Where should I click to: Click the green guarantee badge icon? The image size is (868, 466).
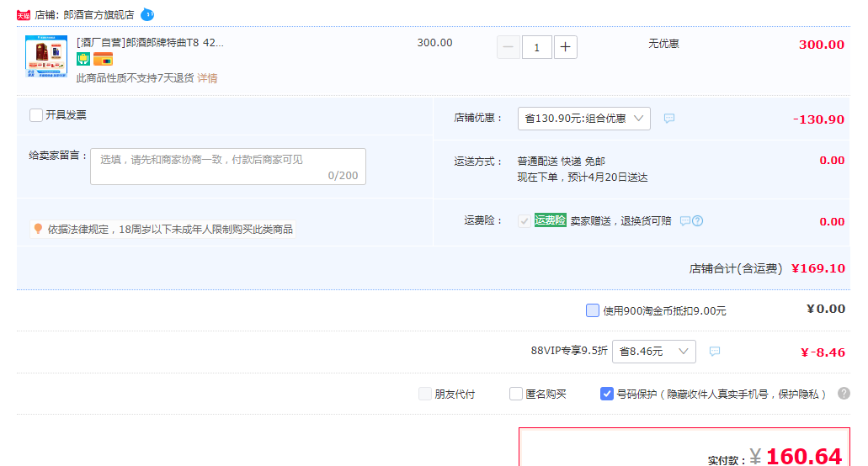[x=83, y=59]
